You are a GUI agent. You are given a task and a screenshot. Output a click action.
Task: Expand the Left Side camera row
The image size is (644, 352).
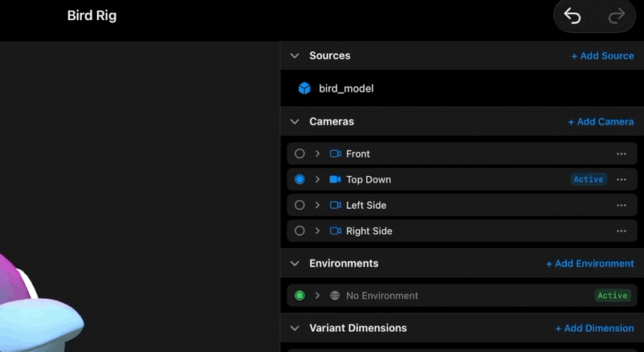click(317, 205)
